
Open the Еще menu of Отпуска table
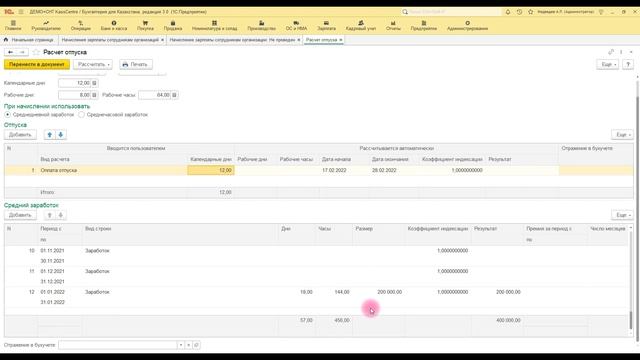click(622, 135)
